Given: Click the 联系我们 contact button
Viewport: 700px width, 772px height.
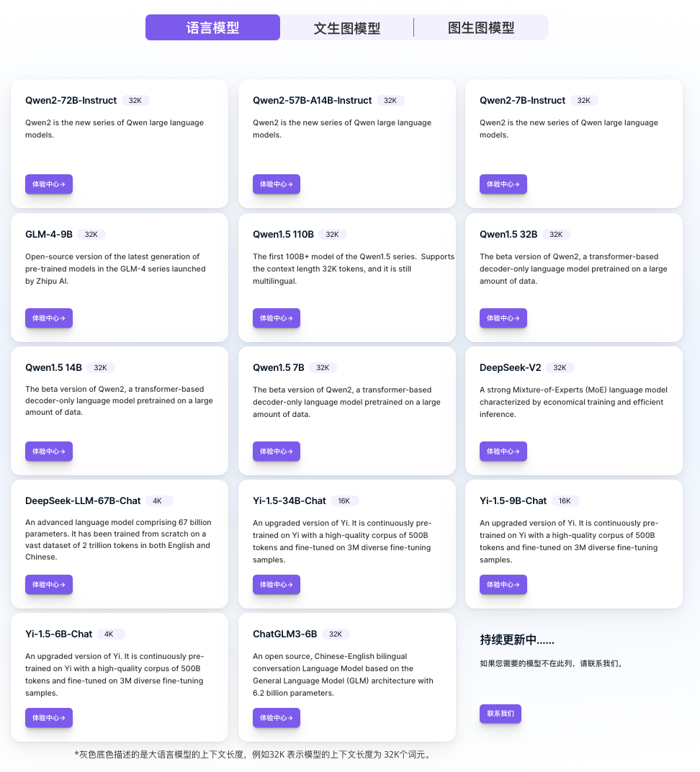Looking at the screenshot, I should [x=500, y=714].
